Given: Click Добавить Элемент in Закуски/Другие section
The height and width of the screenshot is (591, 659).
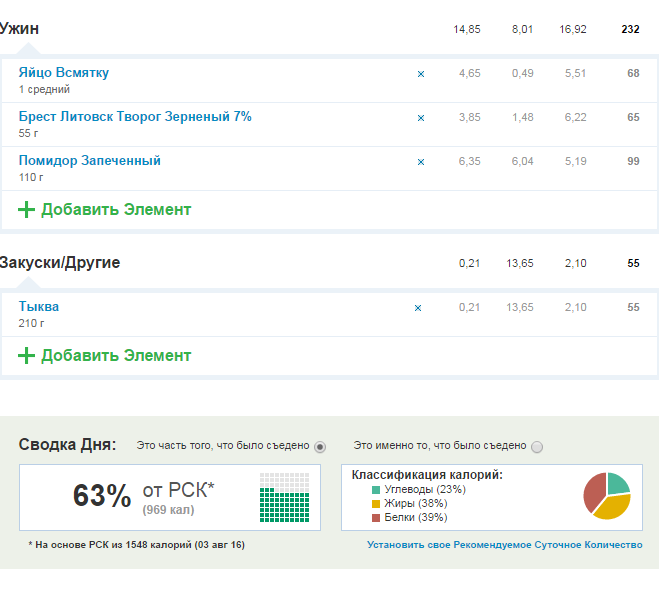Looking at the screenshot, I should (x=116, y=356).
